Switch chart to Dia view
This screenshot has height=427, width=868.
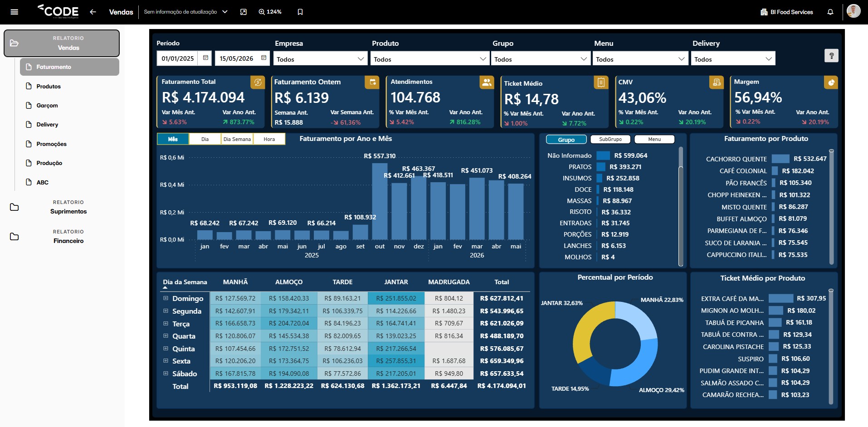[x=205, y=139]
